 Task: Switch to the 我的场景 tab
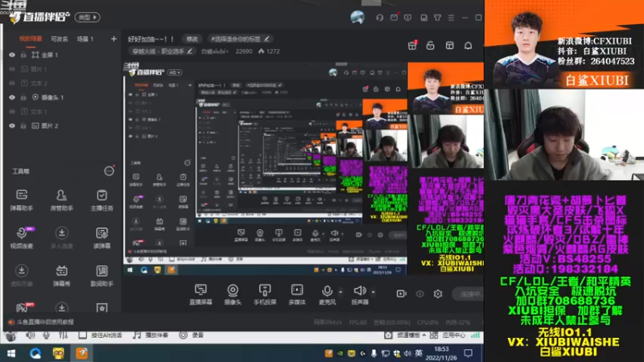click(31, 39)
